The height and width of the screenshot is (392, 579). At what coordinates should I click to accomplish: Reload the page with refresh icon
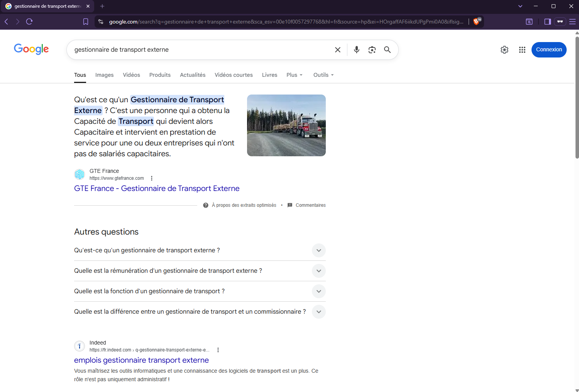29,22
